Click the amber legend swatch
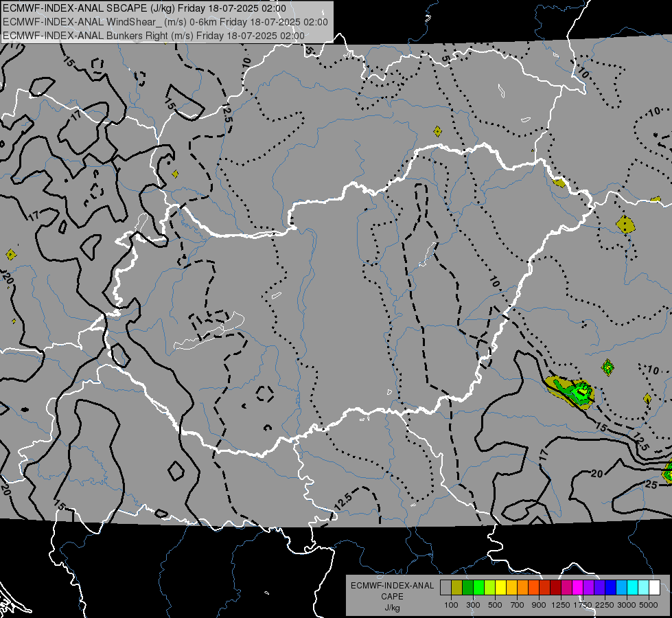The width and height of the screenshot is (672, 618). point(511,587)
